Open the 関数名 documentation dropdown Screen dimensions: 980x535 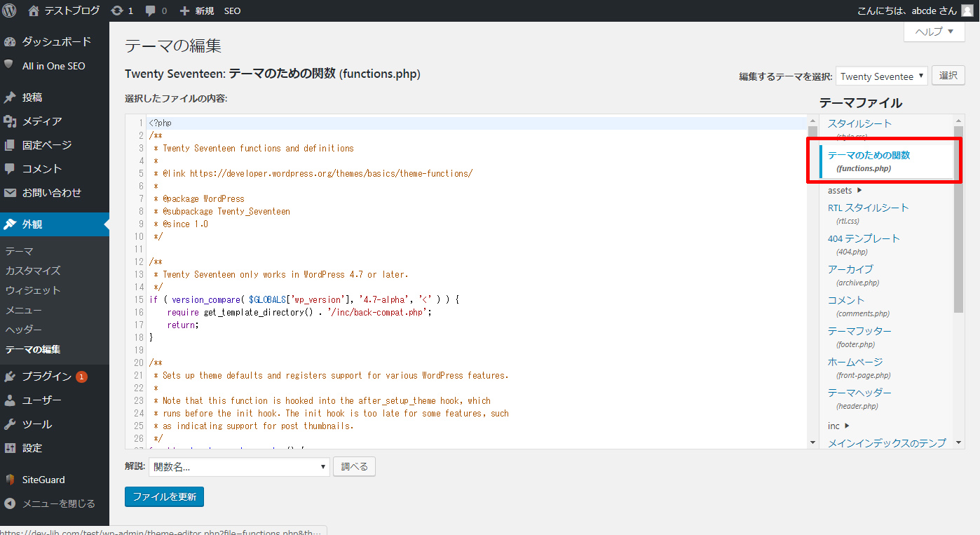point(238,467)
